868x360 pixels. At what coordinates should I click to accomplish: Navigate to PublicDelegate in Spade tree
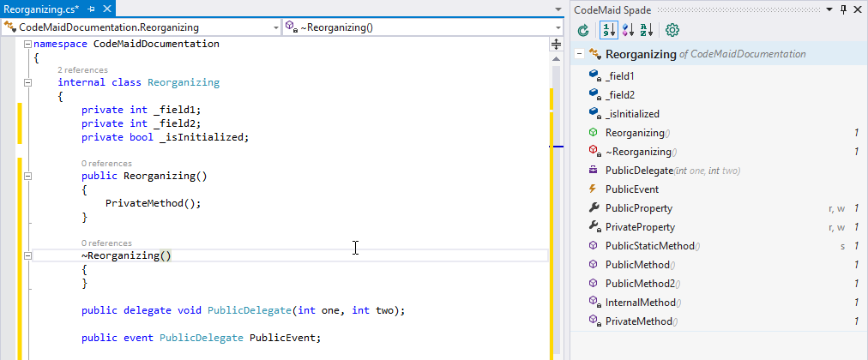[639, 171]
